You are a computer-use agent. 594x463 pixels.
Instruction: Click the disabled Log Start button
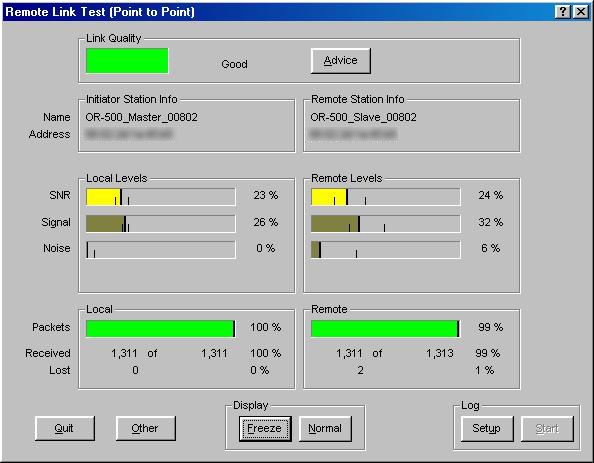(x=547, y=429)
